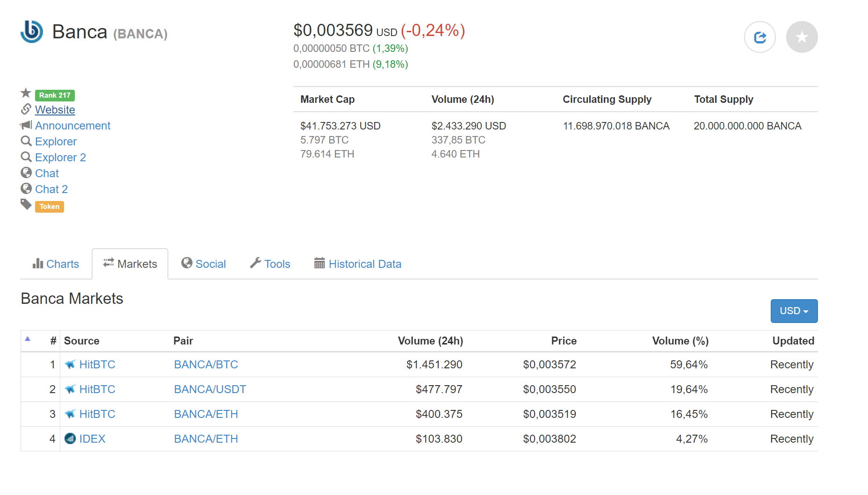868x495 pixels.
Task: Open the BANCA/BTC pair link
Action: 206,365
